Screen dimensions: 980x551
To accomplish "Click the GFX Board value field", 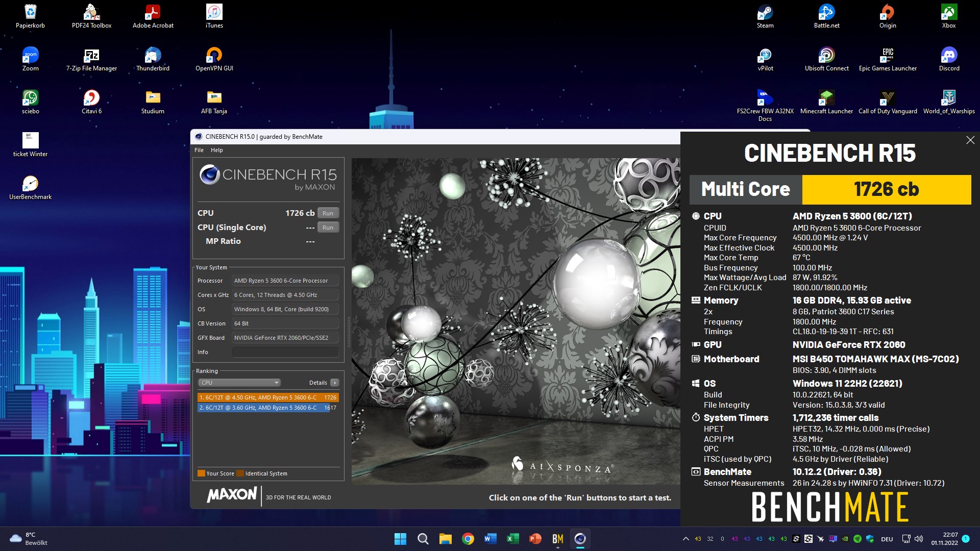I will 285,338.
